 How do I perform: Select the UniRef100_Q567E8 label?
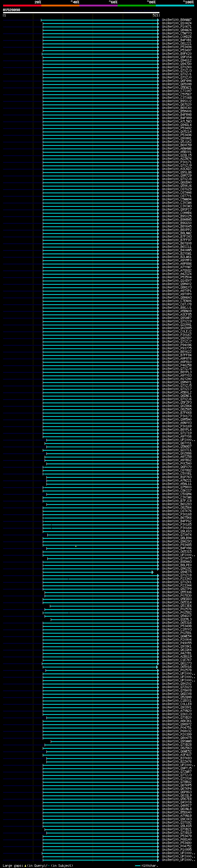click(x=176, y=799)
